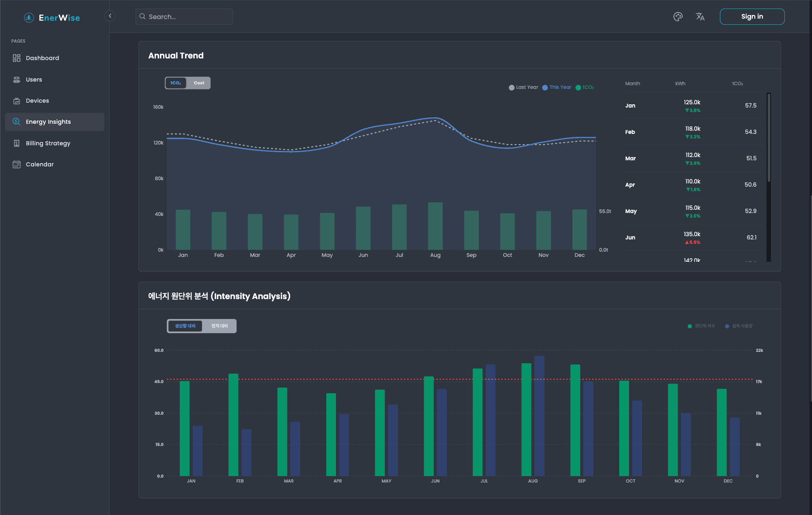The image size is (812, 515).
Task: Open the language translate icon
Action: click(700, 17)
